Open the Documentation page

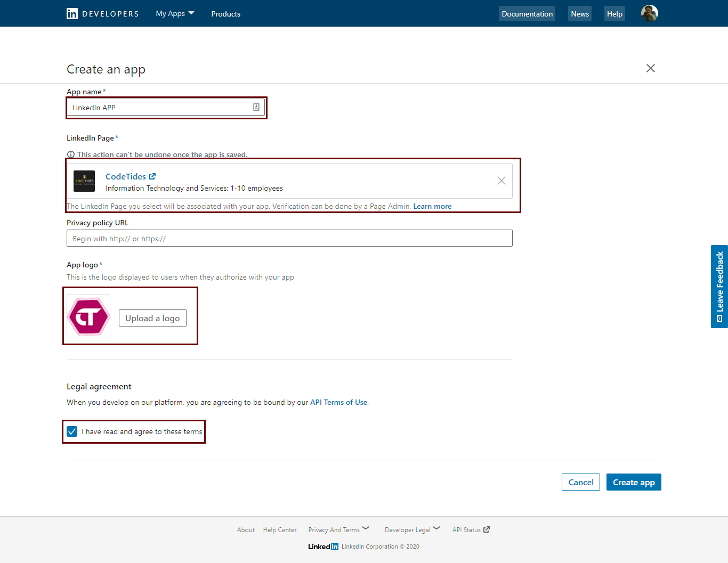point(527,14)
